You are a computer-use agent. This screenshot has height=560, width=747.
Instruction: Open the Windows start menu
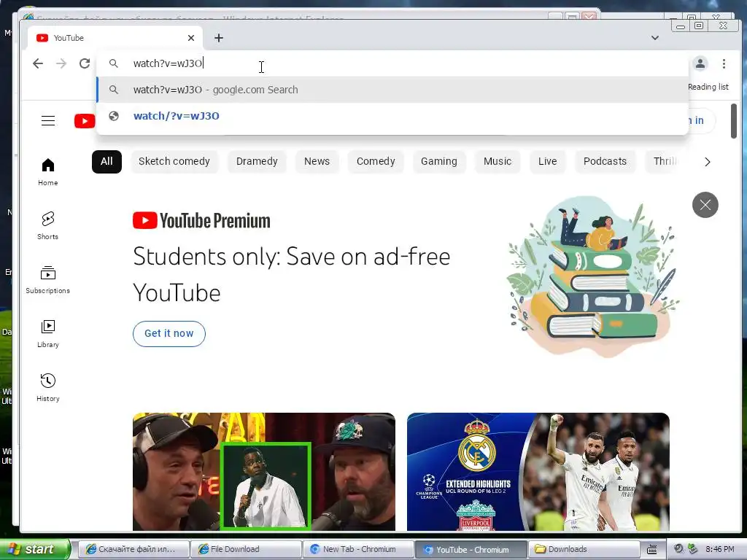35,549
